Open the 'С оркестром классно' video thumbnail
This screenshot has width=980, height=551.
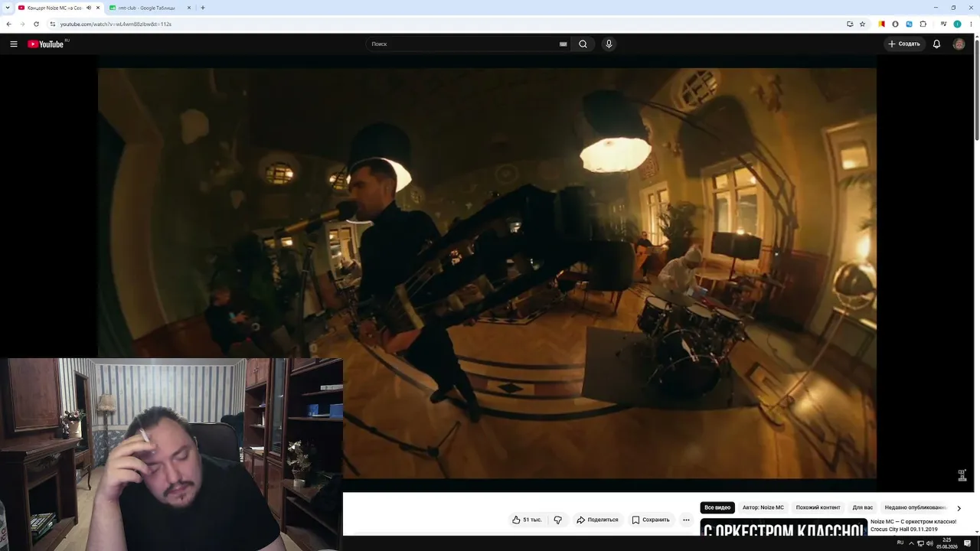click(783, 527)
